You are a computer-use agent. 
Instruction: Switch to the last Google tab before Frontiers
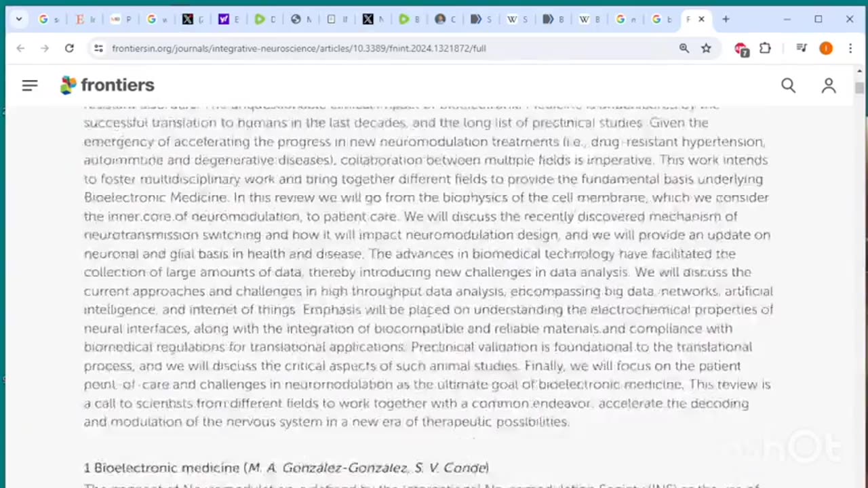tap(660, 19)
